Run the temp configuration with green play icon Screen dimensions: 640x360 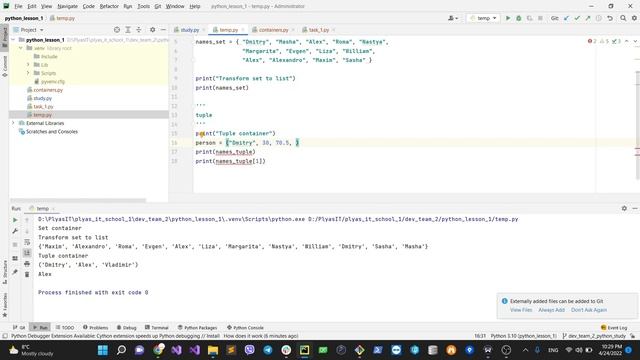click(508, 18)
